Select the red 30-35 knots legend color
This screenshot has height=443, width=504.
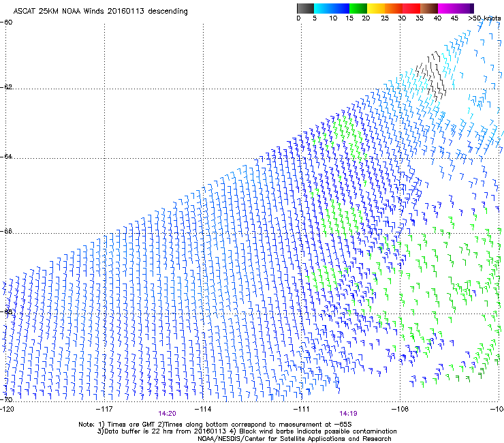(x=411, y=8)
